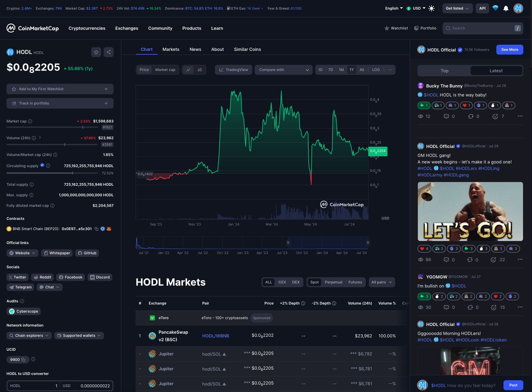The image size is (532, 392).
Task: Click +2% Depth info icon
Action: coord(303,303)
